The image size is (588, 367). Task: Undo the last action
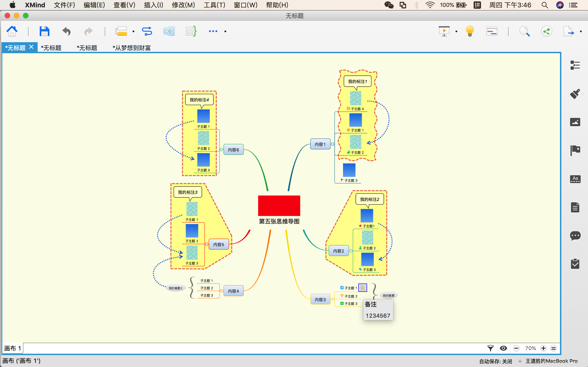66,31
